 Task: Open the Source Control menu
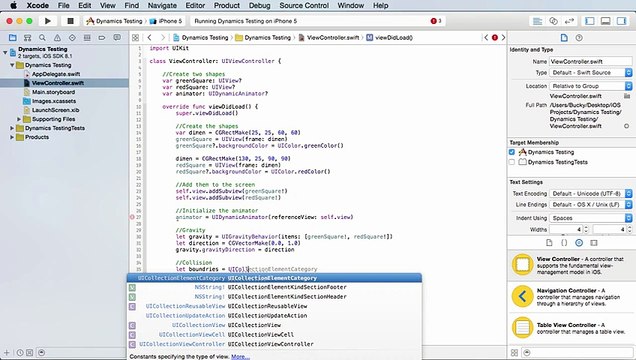(304, 5)
